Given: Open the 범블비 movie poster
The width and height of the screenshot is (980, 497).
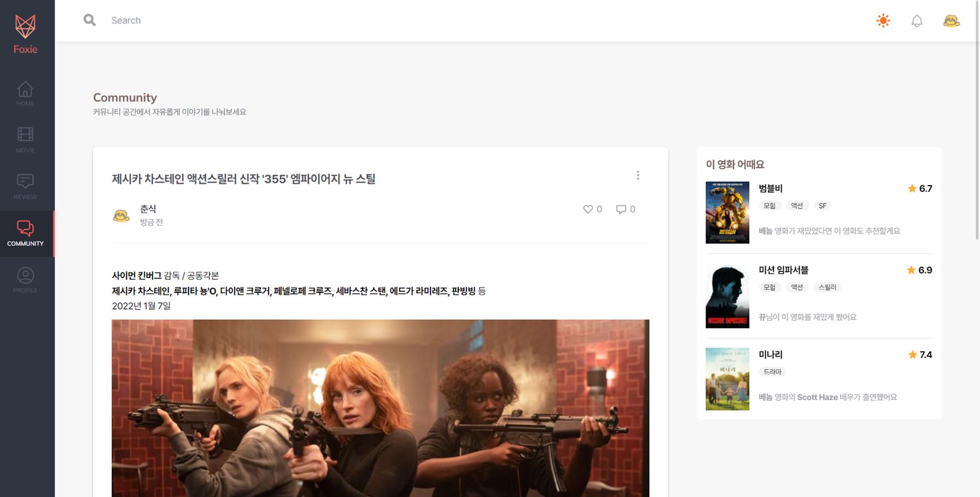Looking at the screenshot, I should (x=727, y=212).
